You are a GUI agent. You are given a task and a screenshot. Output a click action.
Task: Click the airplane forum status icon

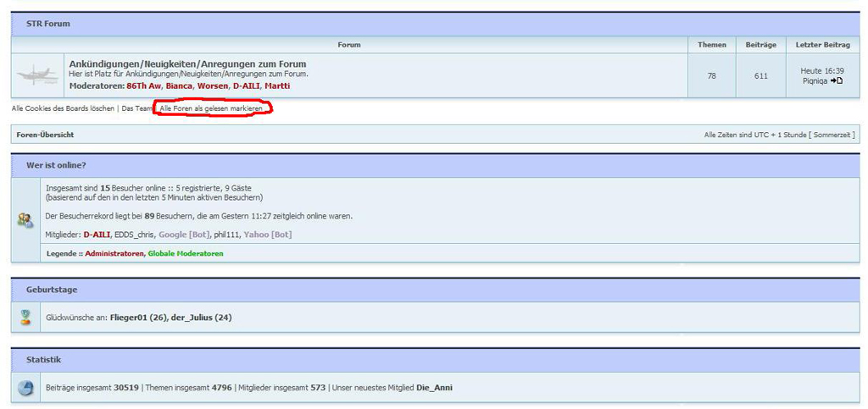click(38, 75)
